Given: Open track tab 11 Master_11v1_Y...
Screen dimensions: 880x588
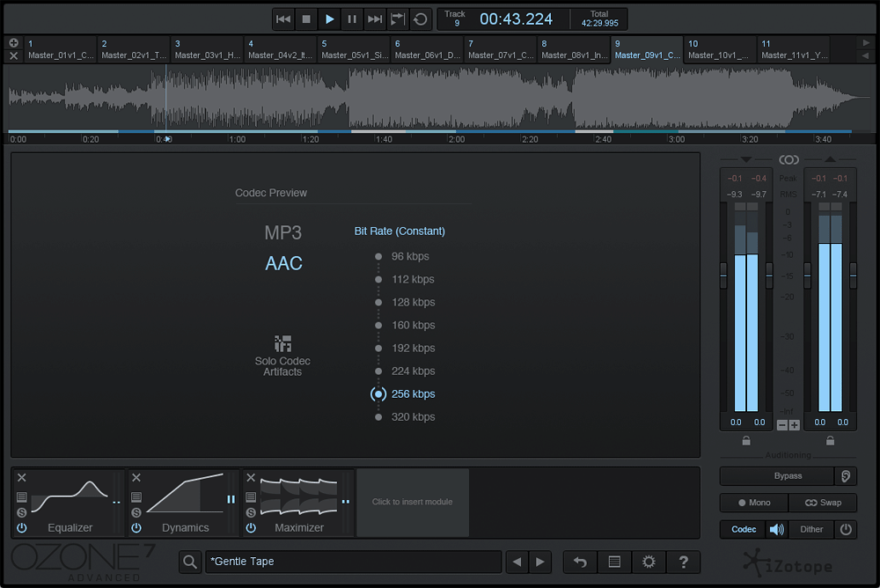Looking at the screenshot, I should [x=794, y=49].
